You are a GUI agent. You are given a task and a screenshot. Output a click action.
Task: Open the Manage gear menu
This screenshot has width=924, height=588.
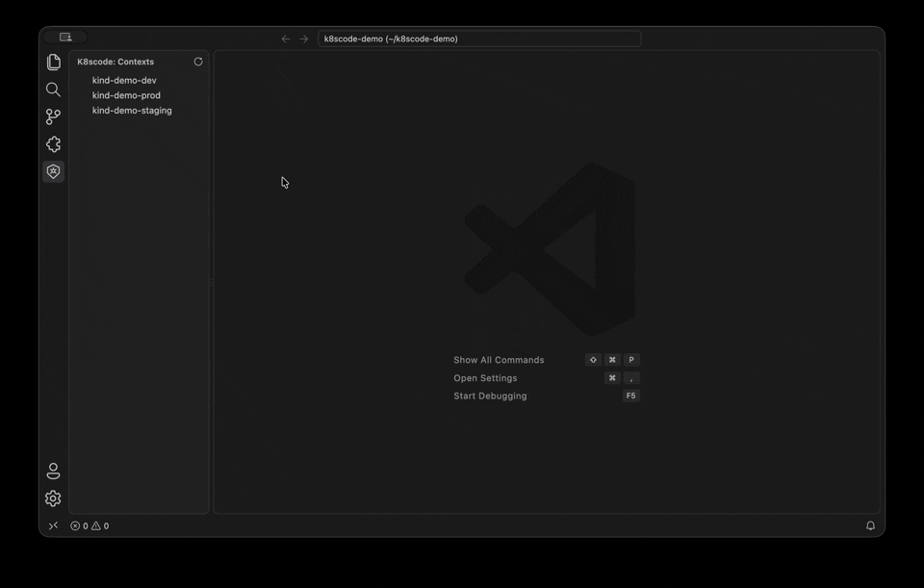[x=53, y=499]
